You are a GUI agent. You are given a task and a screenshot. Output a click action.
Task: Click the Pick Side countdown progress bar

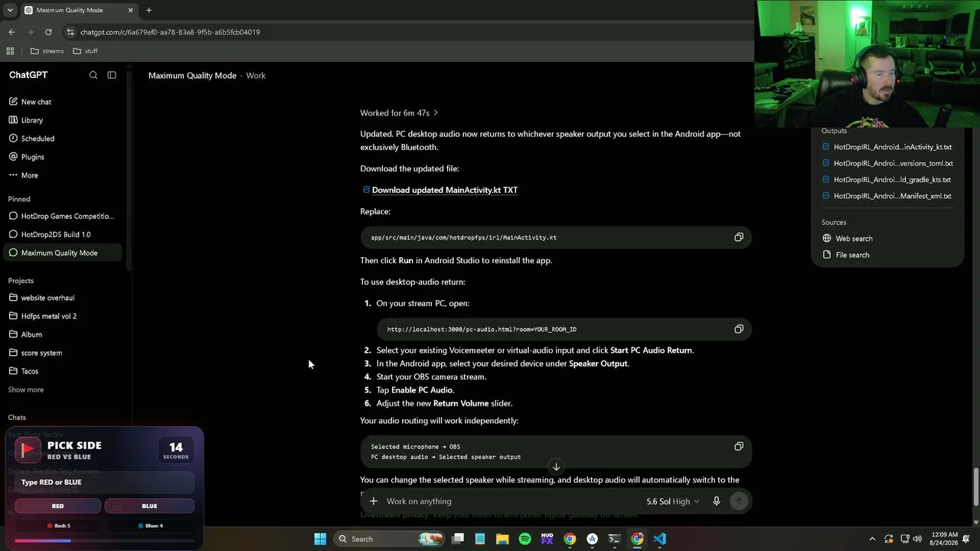(104, 541)
